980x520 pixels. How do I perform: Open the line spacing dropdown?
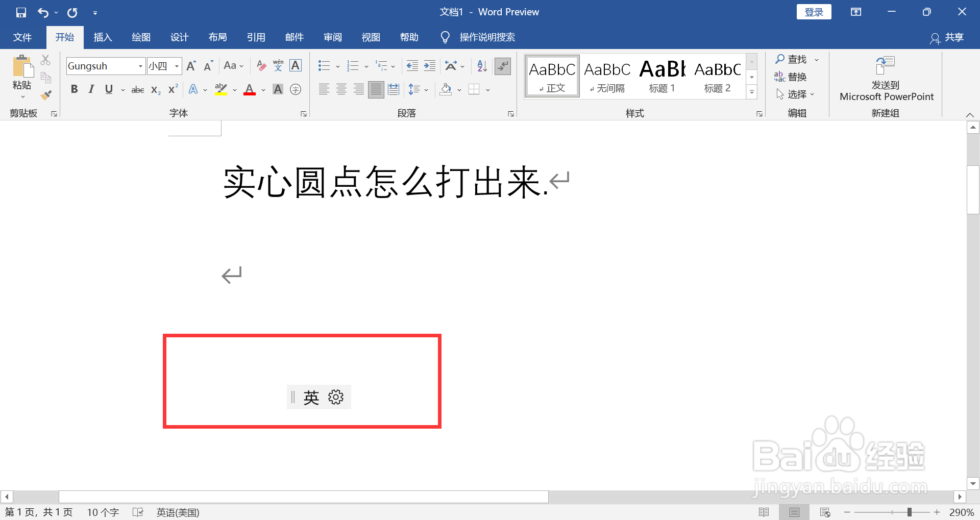click(x=419, y=89)
